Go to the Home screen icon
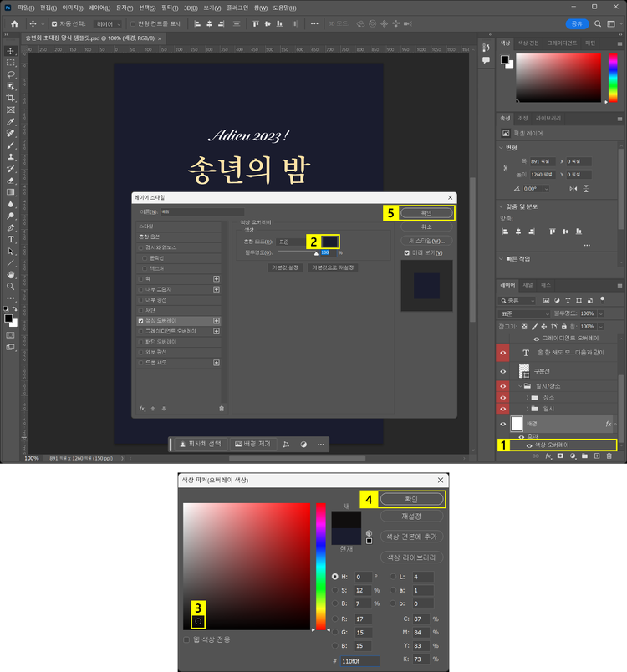 pyautogui.click(x=14, y=24)
